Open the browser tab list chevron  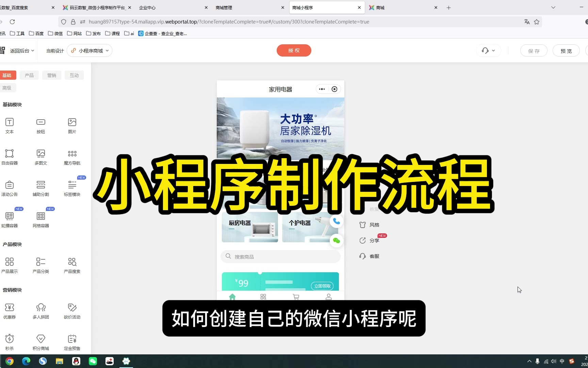pos(553,7)
